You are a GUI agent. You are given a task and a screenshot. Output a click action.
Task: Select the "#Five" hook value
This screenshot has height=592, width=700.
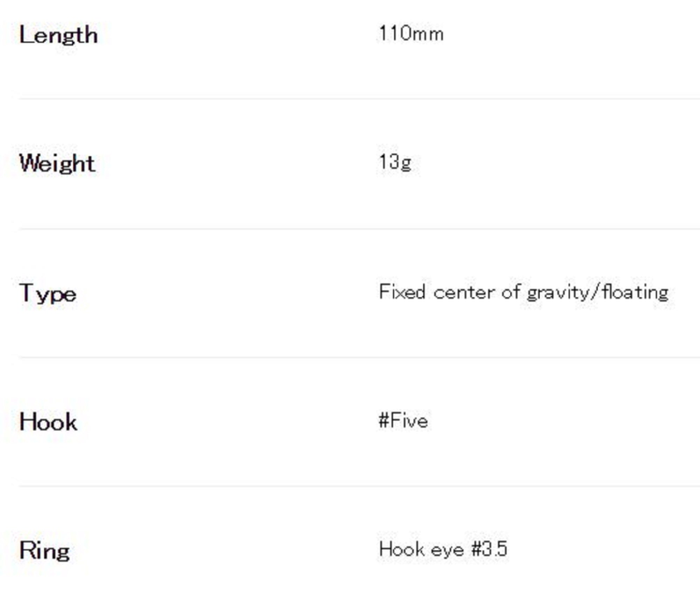tap(403, 420)
